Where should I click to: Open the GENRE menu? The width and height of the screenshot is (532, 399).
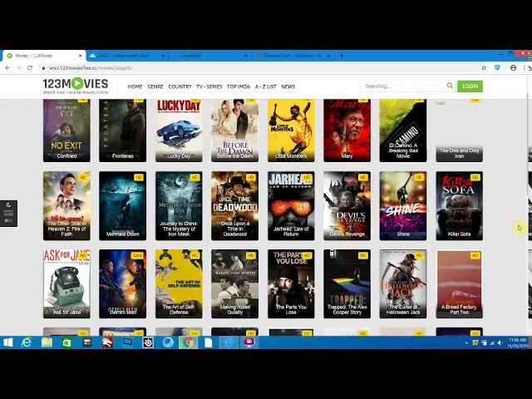155,86
